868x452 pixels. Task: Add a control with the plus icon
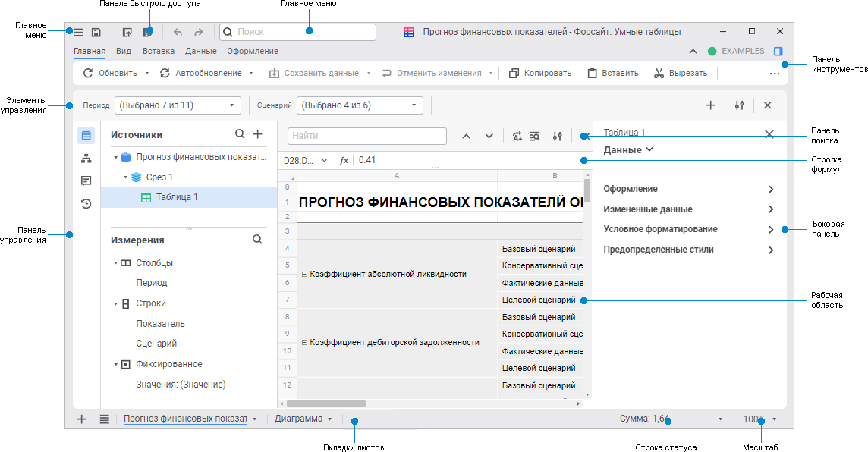click(x=711, y=105)
